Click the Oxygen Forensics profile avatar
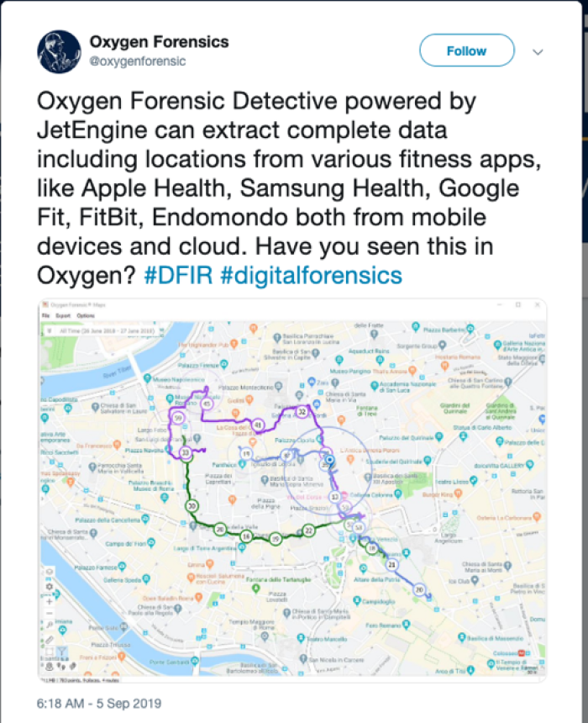This screenshot has width=588, height=723. (x=57, y=49)
